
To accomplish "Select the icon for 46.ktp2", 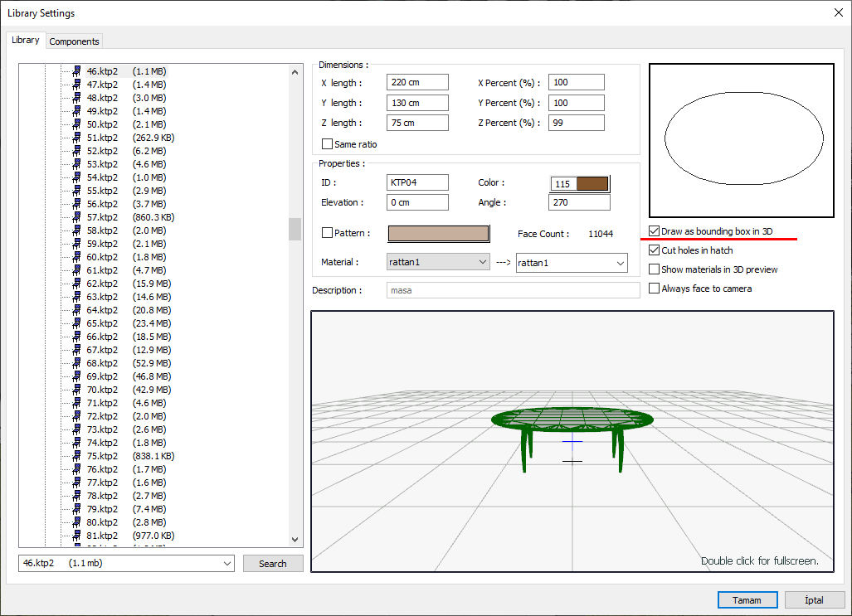I will (75, 71).
